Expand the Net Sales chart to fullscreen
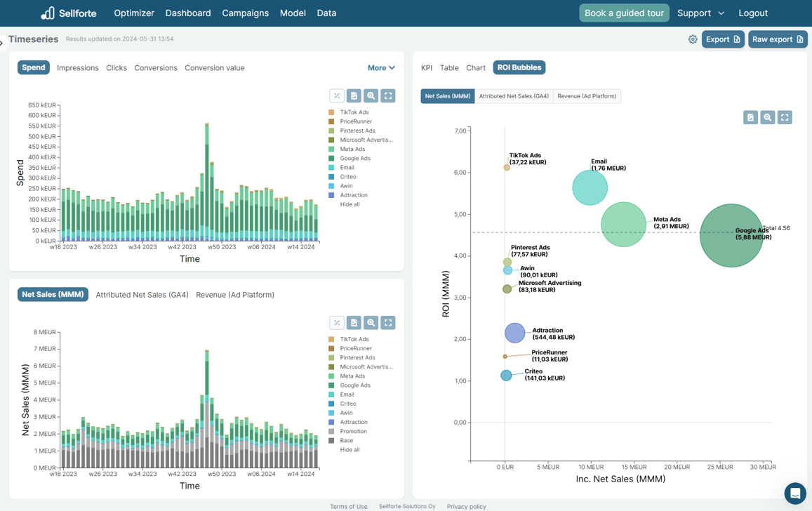The height and width of the screenshot is (511, 812). coord(388,322)
